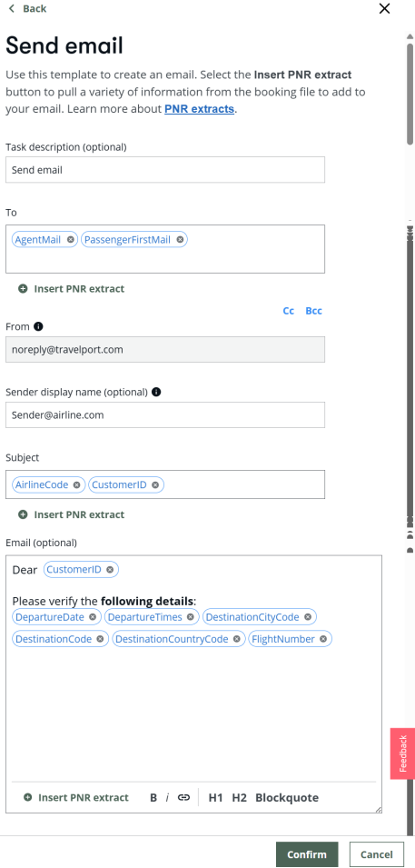
Task: Remove the AgentMail tag from To field
Action: point(70,240)
